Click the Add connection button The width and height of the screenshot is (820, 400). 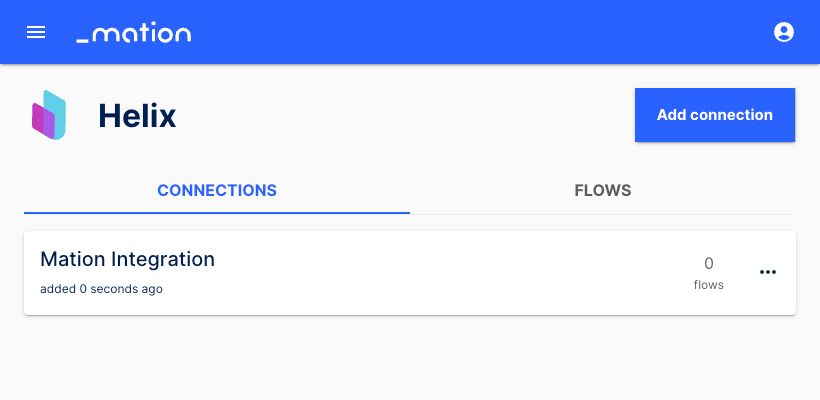[715, 115]
